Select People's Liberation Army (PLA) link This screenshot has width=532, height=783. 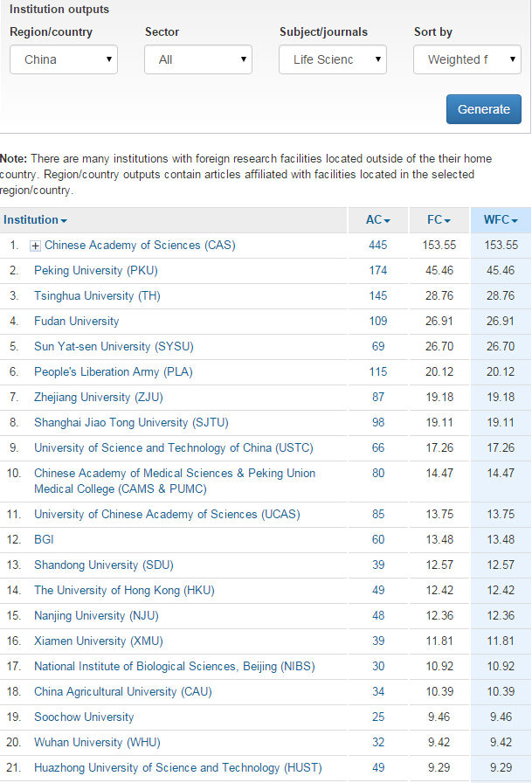tap(113, 372)
